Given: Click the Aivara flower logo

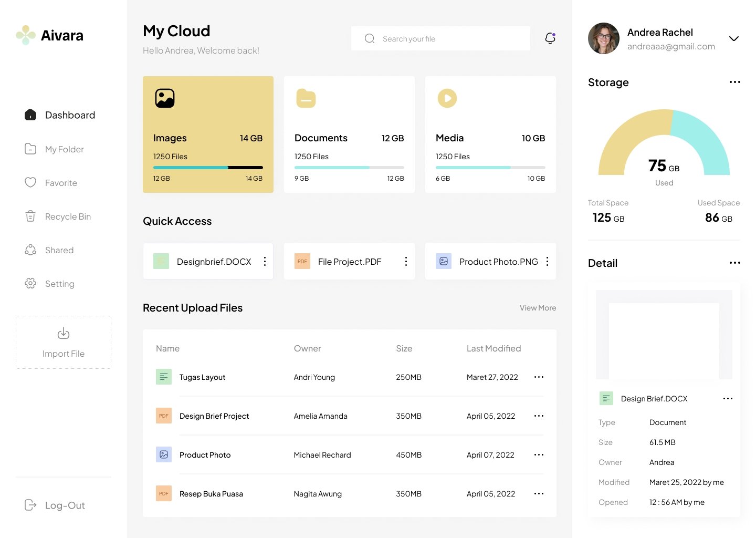Looking at the screenshot, I should click(x=26, y=35).
